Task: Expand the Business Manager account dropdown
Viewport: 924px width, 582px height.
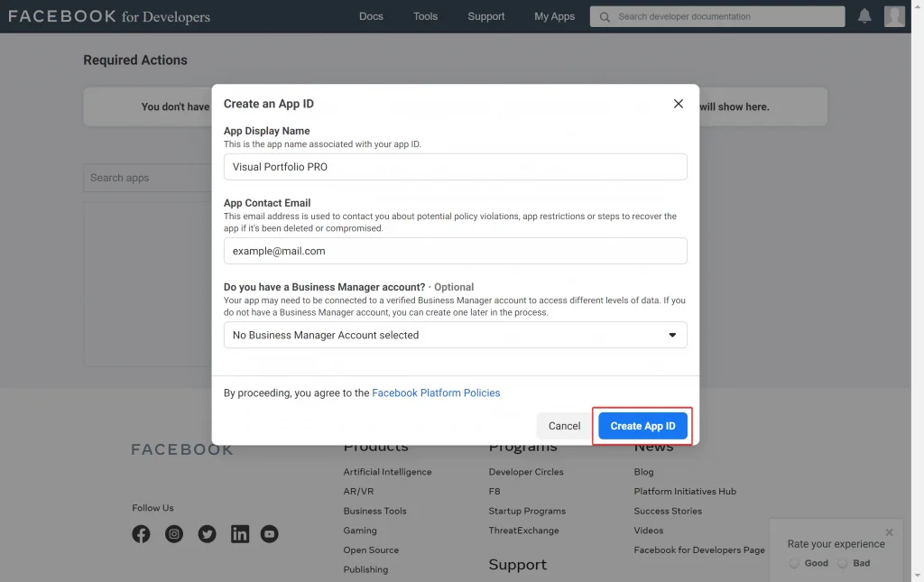Action: pos(455,335)
